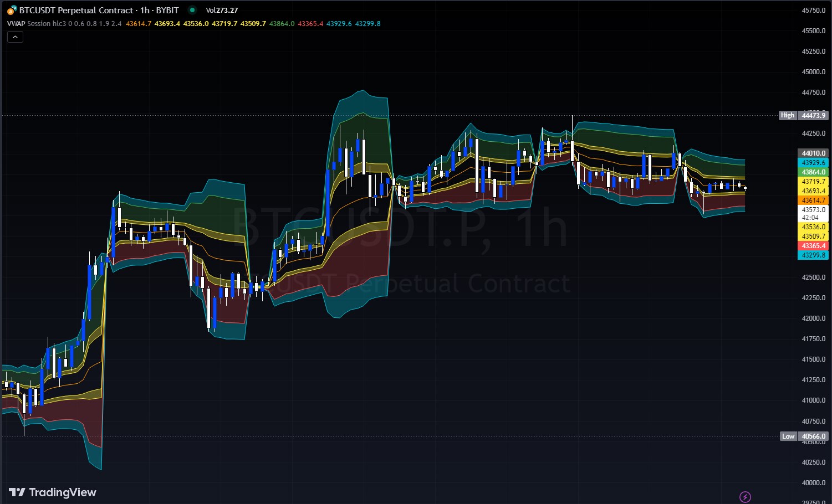832x504 pixels.
Task: Click the yellow 43693.4 price scale label
Action: 813,191
